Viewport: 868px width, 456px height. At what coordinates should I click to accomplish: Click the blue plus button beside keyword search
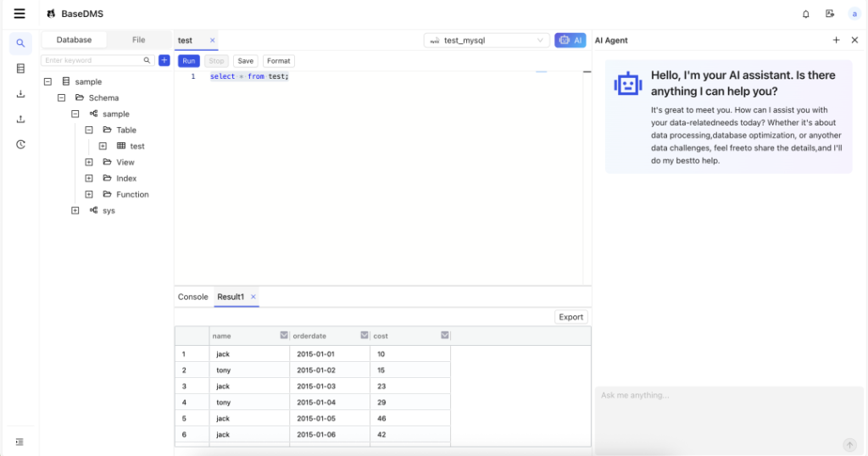coord(164,60)
